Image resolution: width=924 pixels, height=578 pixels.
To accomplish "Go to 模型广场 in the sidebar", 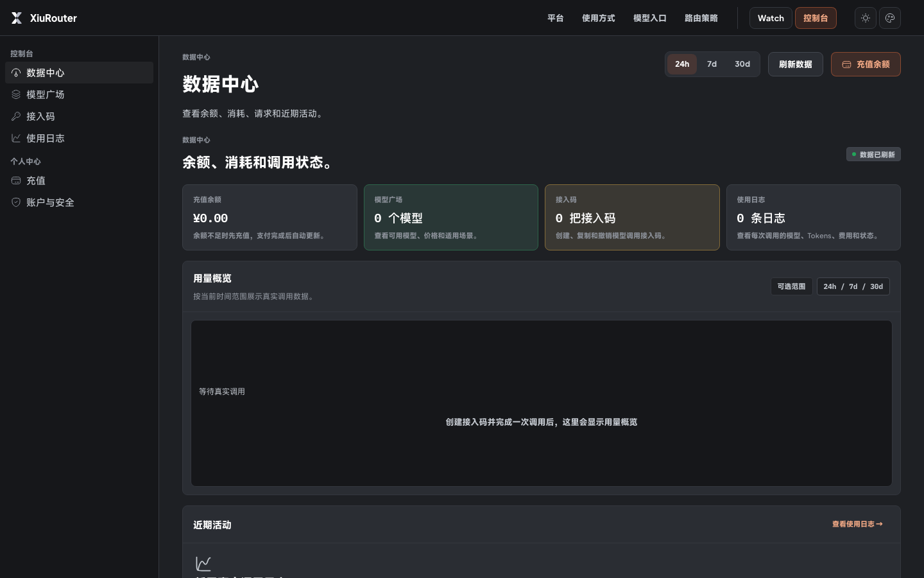I will [x=79, y=94].
